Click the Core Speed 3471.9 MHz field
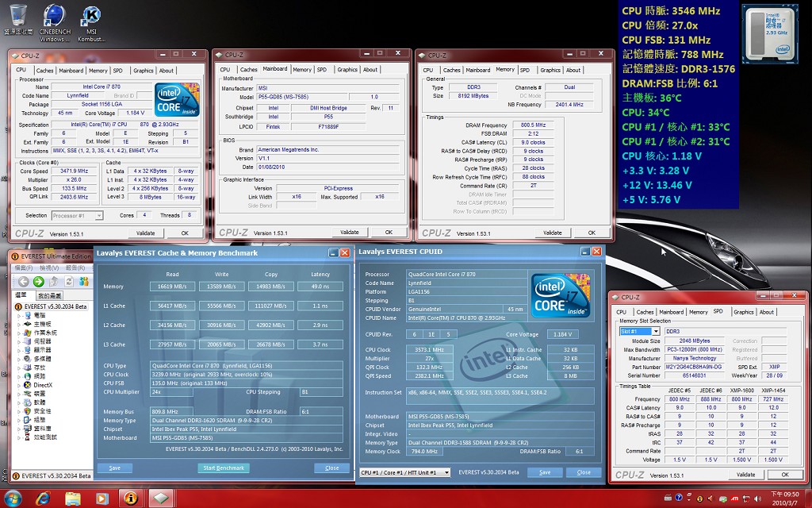Image resolution: width=812 pixels, height=508 pixels. (74, 171)
